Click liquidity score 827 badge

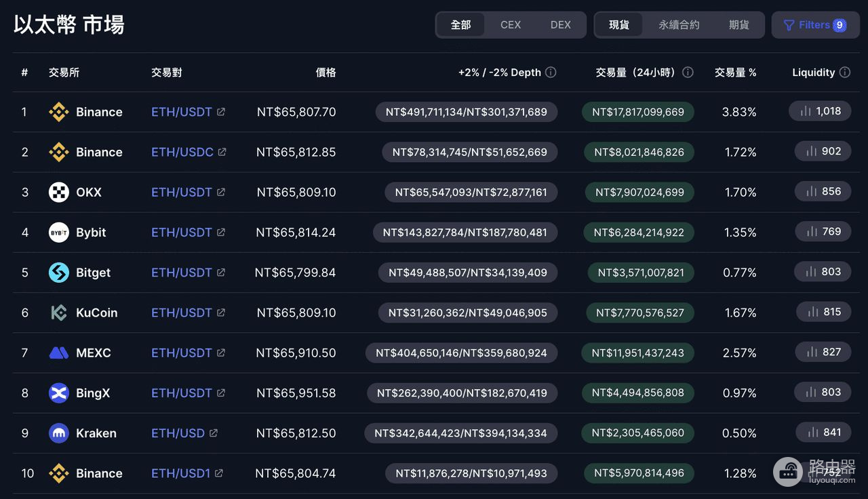point(823,352)
